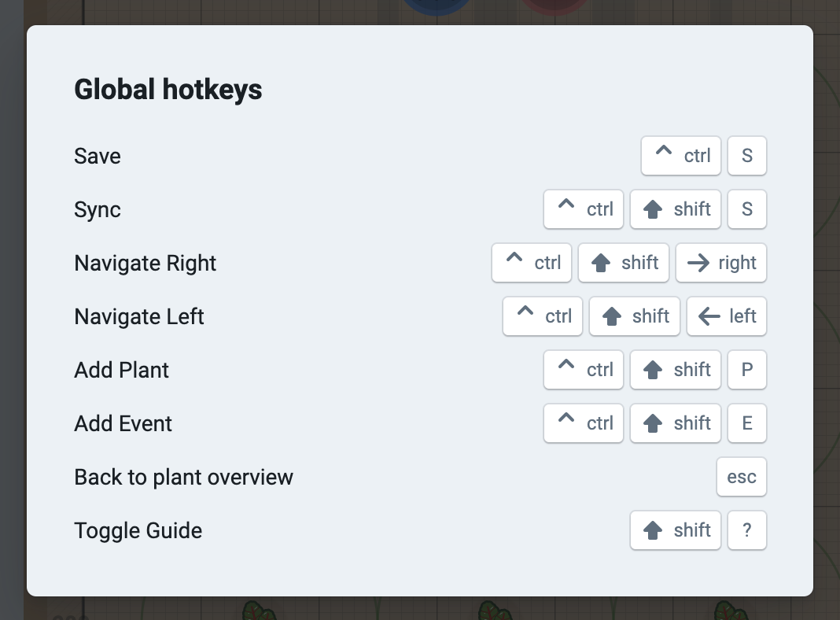Select the Save hotkey row label
840x620 pixels.
click(97, 156)
